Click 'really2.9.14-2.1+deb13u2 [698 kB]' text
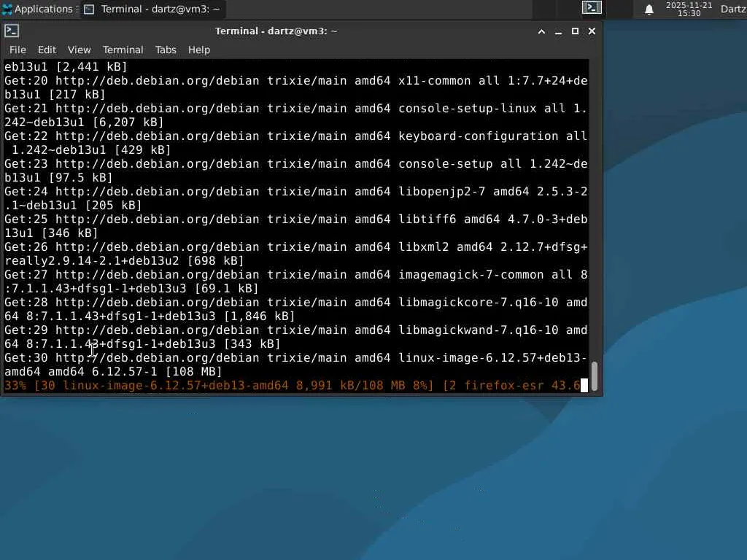 pos(124,261)
